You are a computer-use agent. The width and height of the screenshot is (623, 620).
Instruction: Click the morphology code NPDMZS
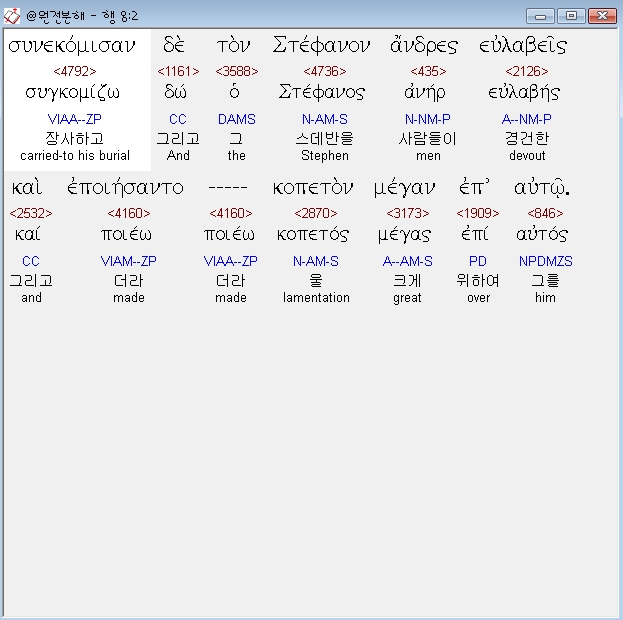pyautogui.click(x=546, y=261)
